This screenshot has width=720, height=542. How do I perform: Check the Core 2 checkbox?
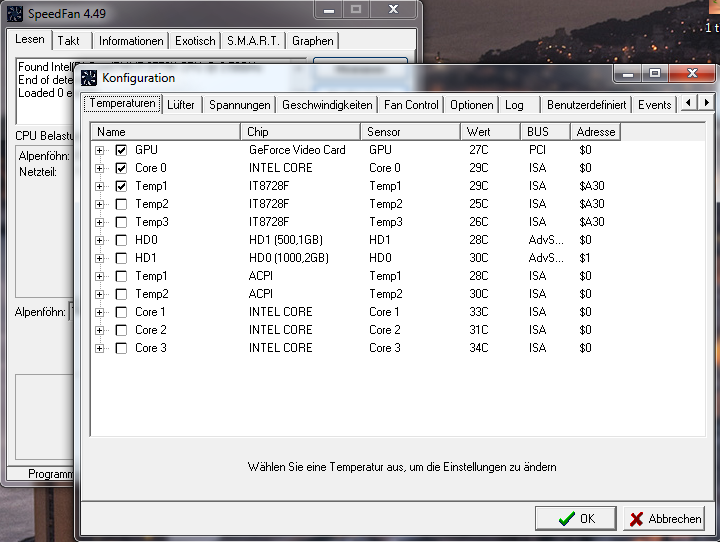[121, 330]
